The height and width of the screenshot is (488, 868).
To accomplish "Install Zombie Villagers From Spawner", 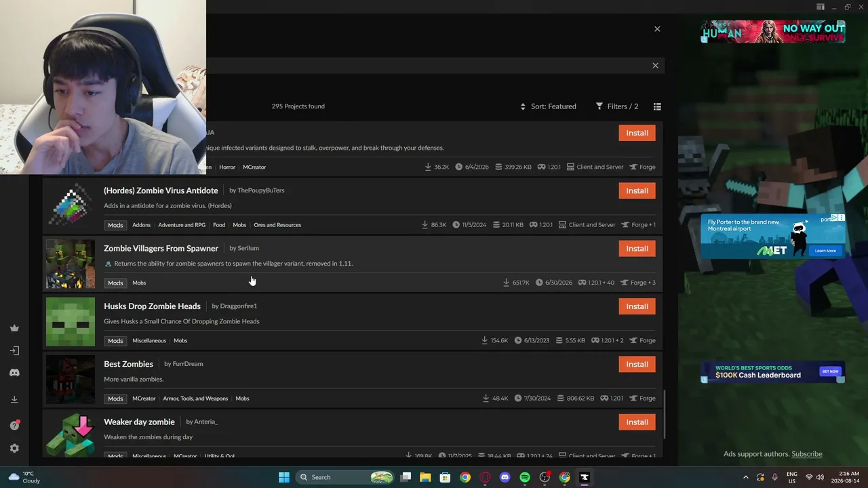I will click(637, 249).
